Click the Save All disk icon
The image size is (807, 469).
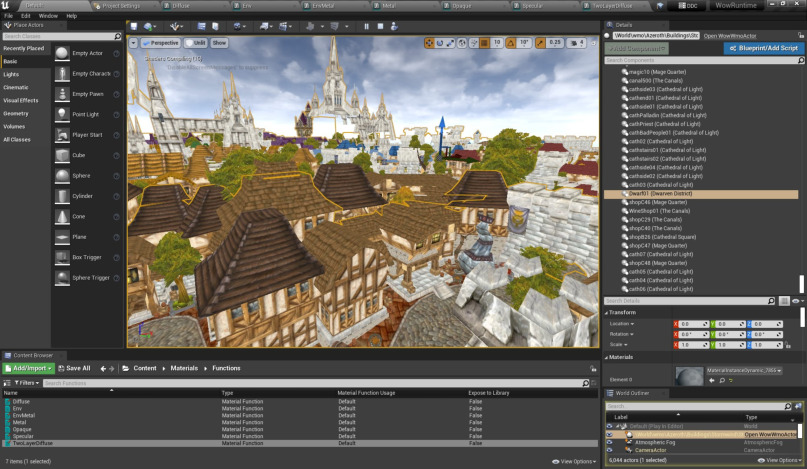(59, 368)
